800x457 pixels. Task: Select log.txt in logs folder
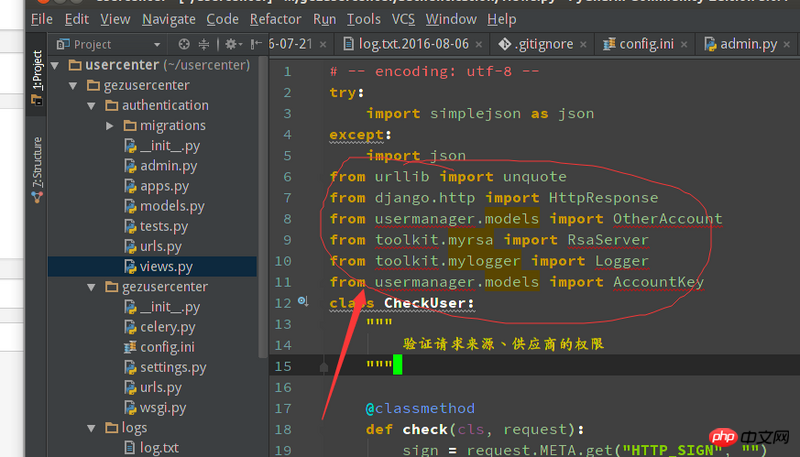click(x=159, y=448)
